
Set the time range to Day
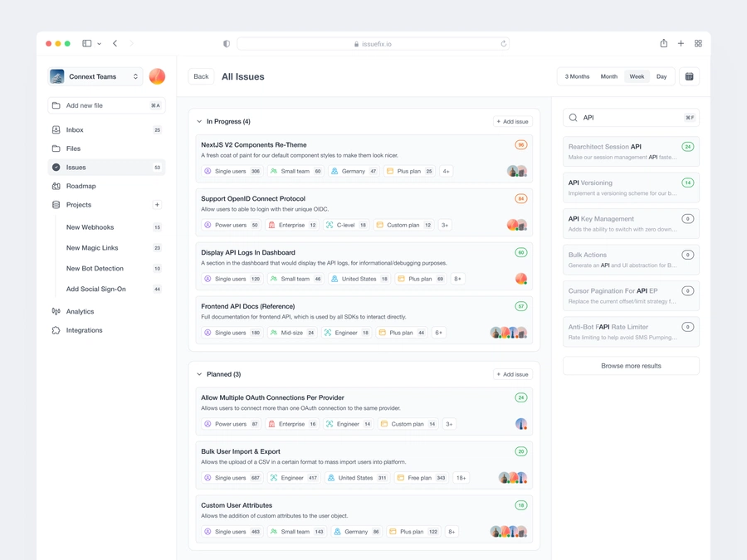(662, 76)
